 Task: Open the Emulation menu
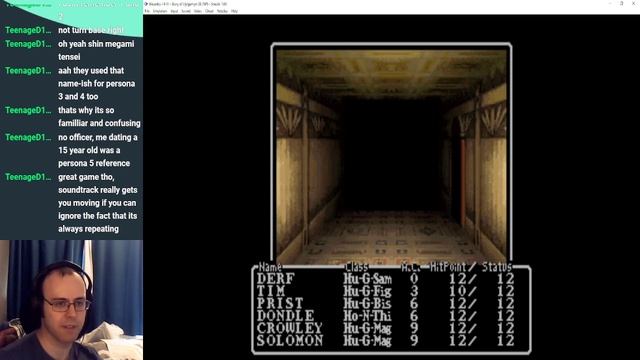(x=160, y=11)
